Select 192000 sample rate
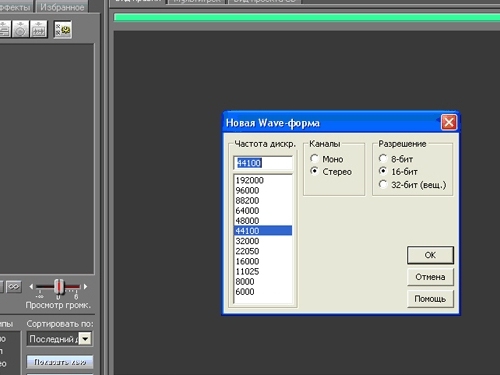 [263, 180]
